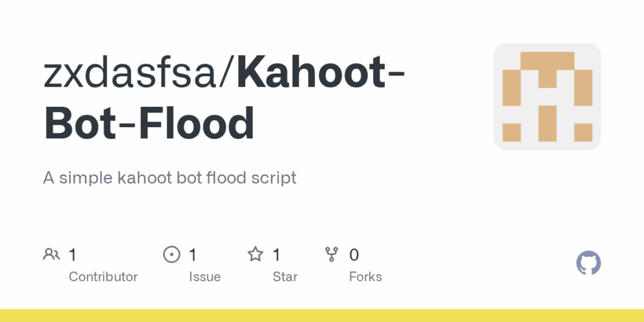This screenshot has width=644, height=322.
Task: Click the "Star" label
Action: coord(285,277)
